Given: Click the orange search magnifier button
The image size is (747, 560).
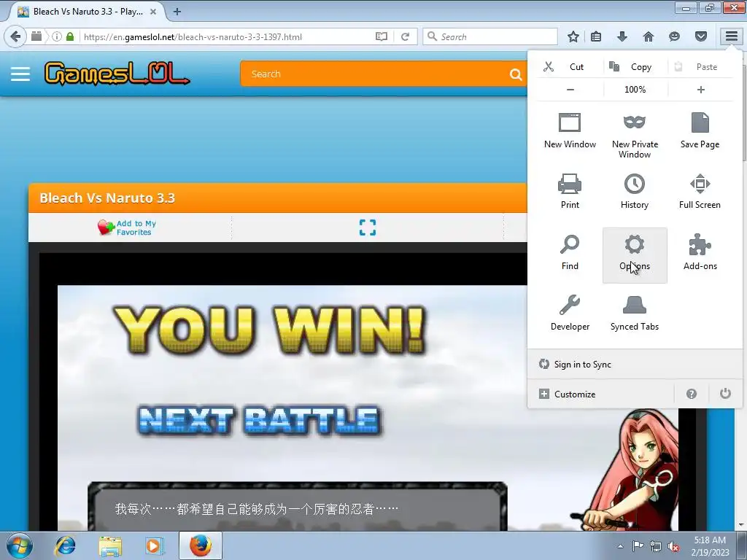Looking at the screenshot, I should [x=516, y=74].
